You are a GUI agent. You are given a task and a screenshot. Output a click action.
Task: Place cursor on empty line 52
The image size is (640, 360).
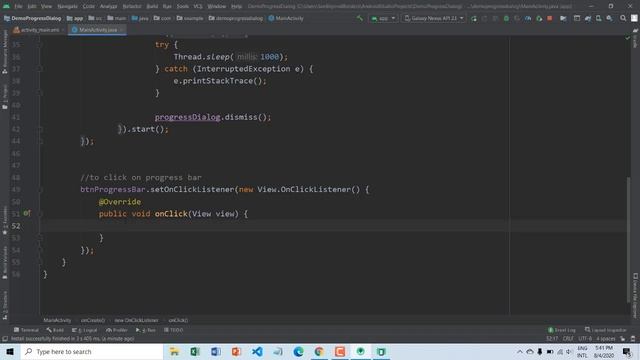point(335,226)
